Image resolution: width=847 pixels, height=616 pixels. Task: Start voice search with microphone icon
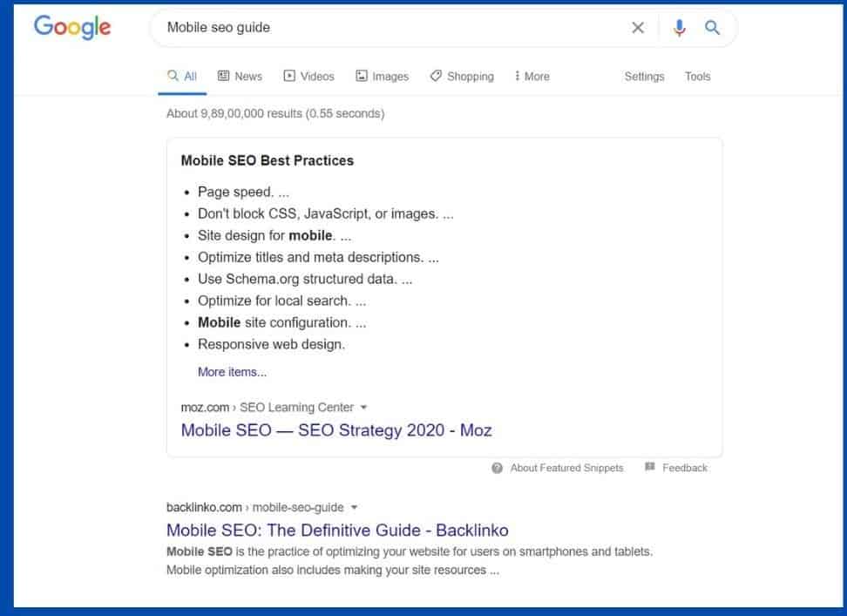tap(680, 28)
